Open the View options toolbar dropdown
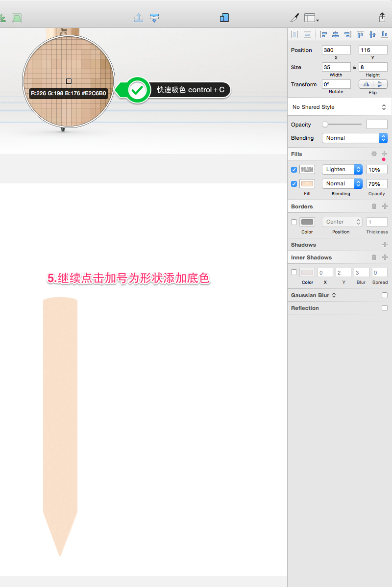Screen dimensions: 392x587 tap(311, 18)
